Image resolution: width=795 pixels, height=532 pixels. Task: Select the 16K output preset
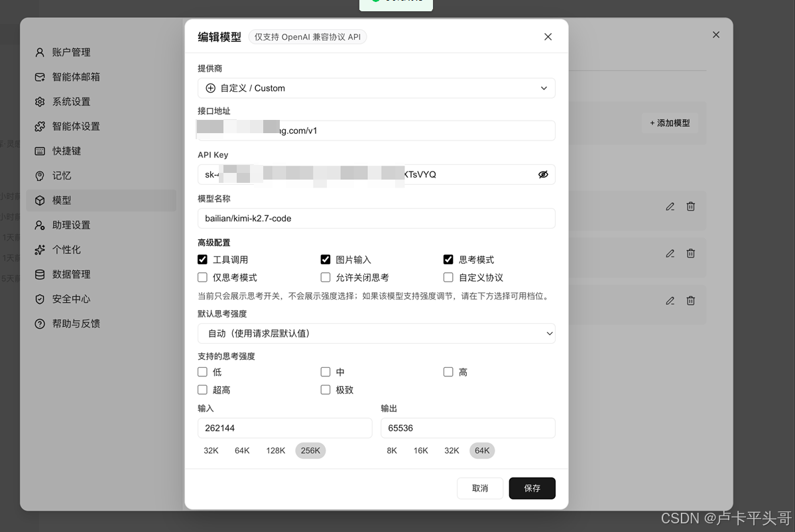tap(420, 451)
